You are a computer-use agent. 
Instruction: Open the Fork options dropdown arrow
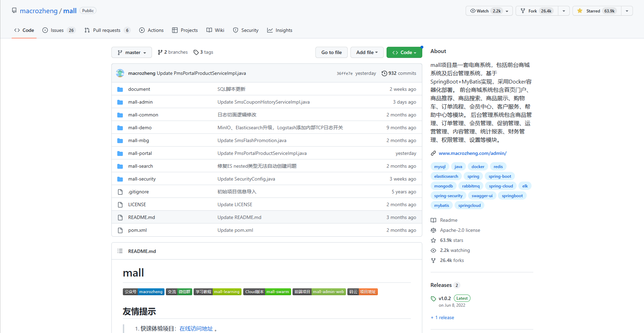564,11
